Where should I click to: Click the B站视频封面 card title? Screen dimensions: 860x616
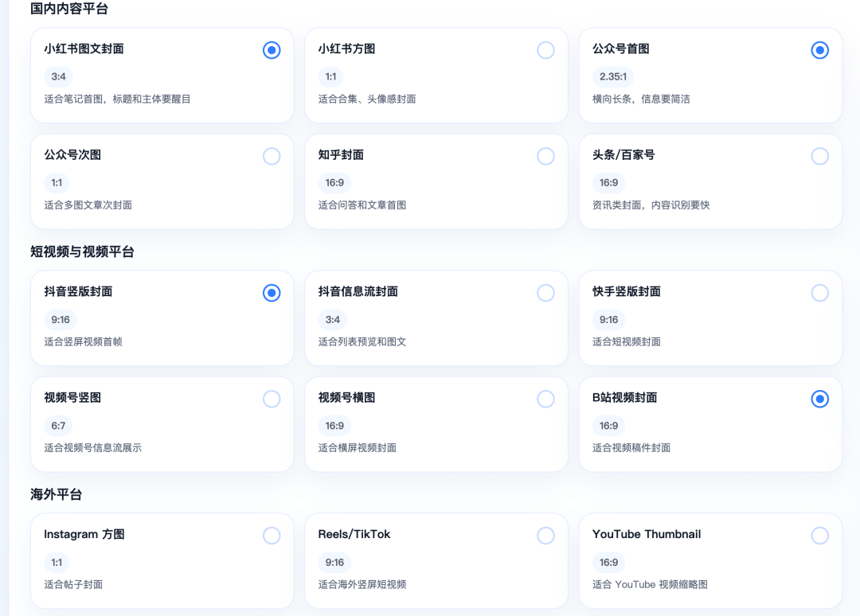(625, 398)
